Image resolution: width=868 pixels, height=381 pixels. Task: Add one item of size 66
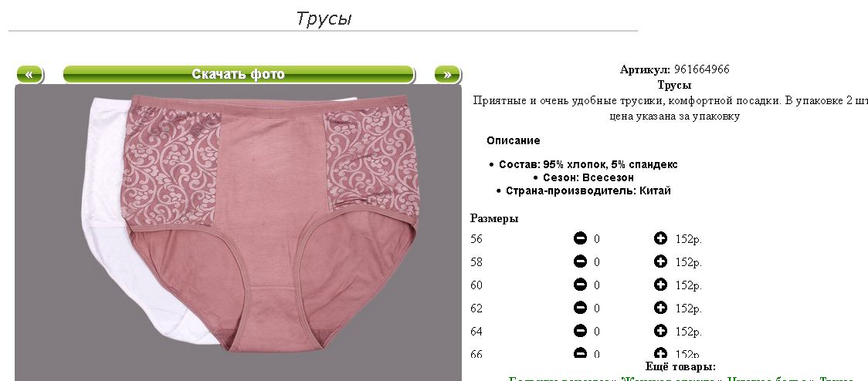(x=660, y=352)
